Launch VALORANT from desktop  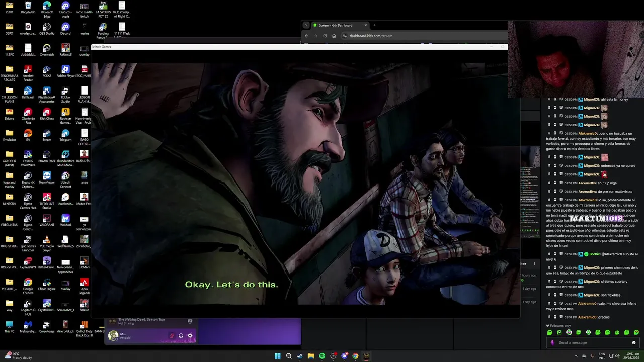tap(47, 220)
